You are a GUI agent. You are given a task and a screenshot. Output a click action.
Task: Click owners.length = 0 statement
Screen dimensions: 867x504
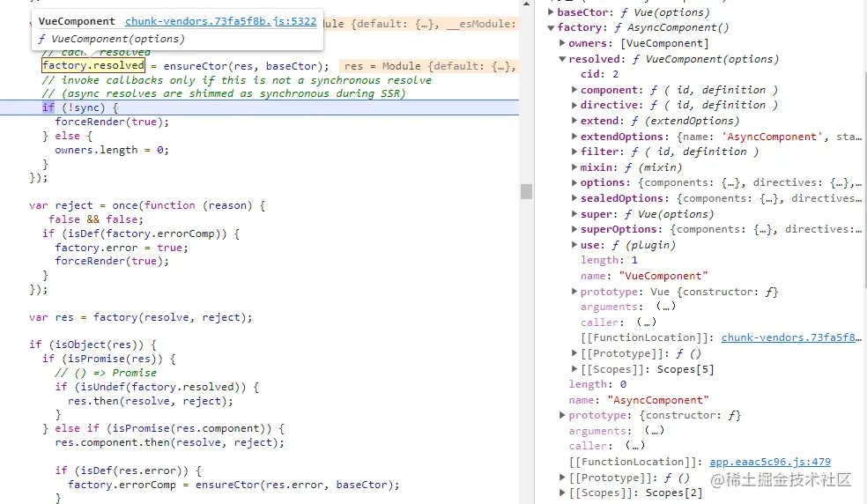point(112,150)
